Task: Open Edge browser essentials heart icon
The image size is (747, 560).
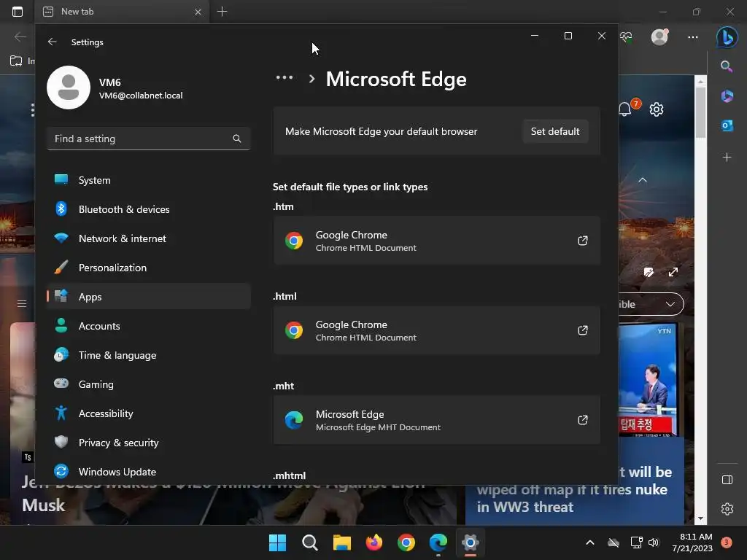Action: point(626,36)
